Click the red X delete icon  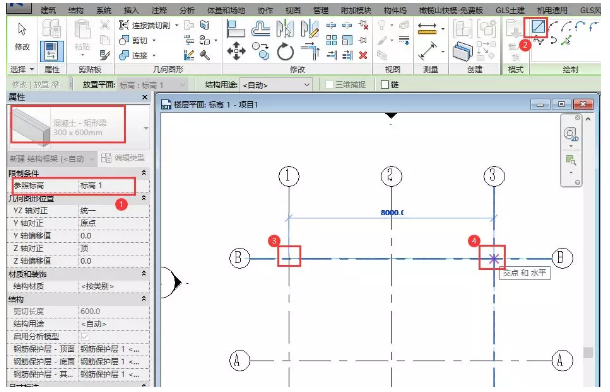363,55
